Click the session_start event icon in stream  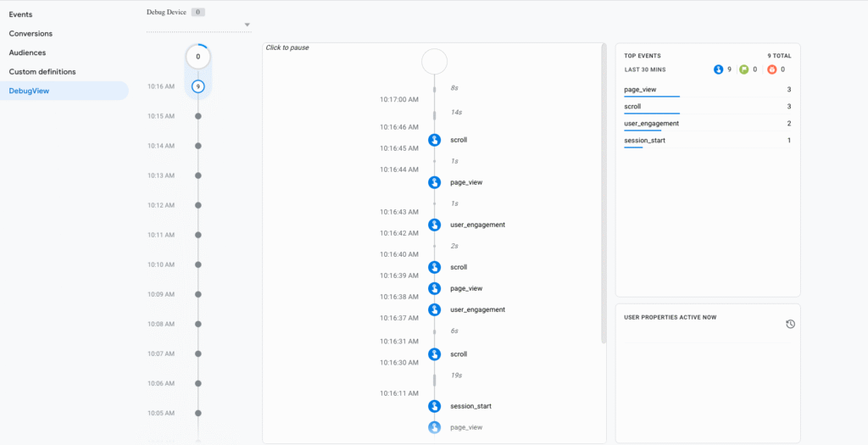(x=434, y=407)
